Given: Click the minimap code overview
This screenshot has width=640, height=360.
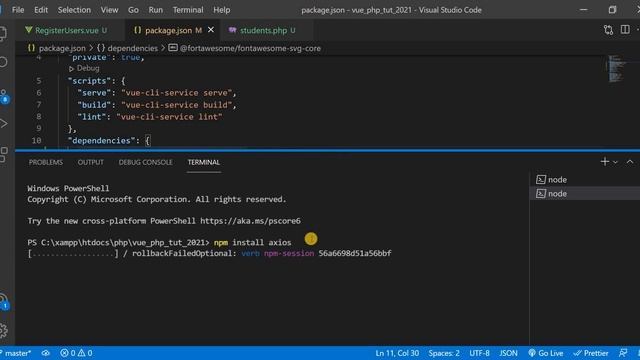Looking at the screenshot, I should click(616, 69).
